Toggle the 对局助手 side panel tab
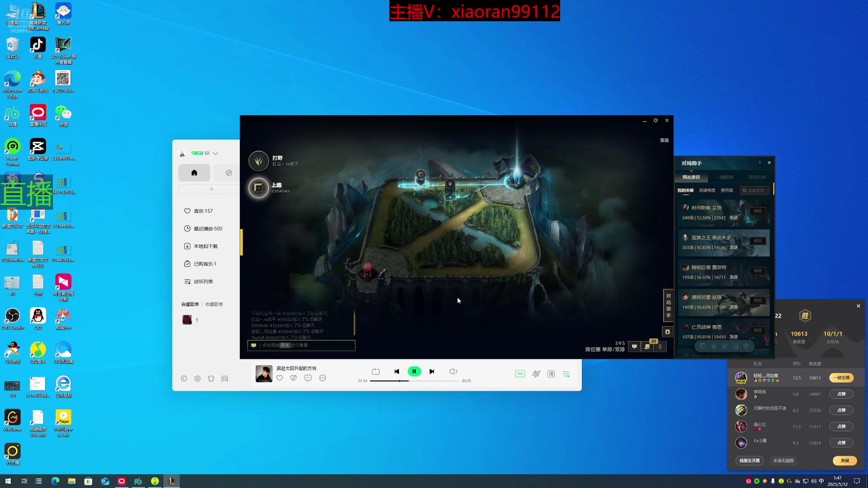The image size is (868, 488). pyautogui.click(x=668, y=306)
